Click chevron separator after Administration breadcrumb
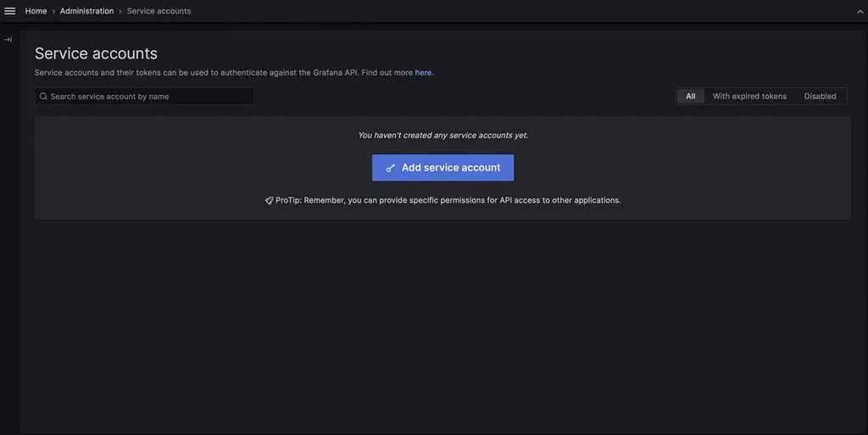This screenshot has height=435, width=868. point(120,11)
